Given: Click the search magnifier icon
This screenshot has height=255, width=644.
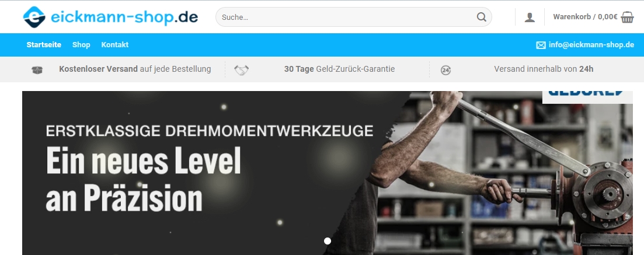Looking at the screenshot, I should pyautogui.click(x=481, y=17).
